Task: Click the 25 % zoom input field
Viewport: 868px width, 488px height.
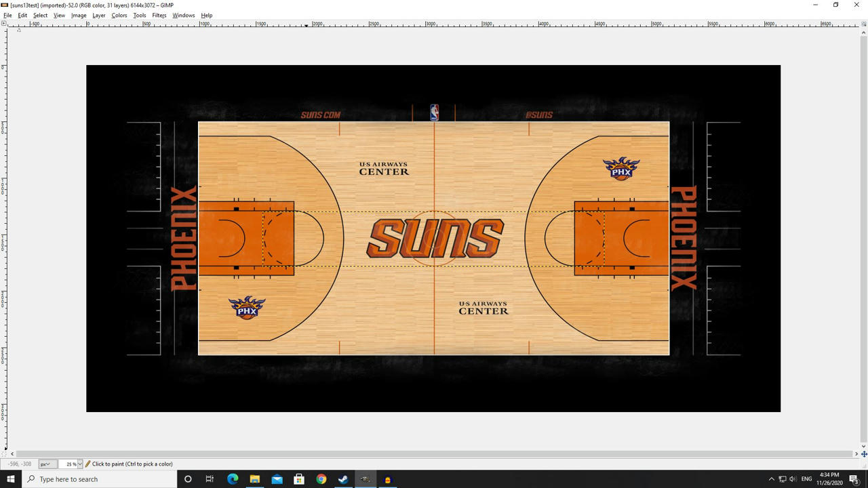Action: pyautogui.click(x=68, y=464)
